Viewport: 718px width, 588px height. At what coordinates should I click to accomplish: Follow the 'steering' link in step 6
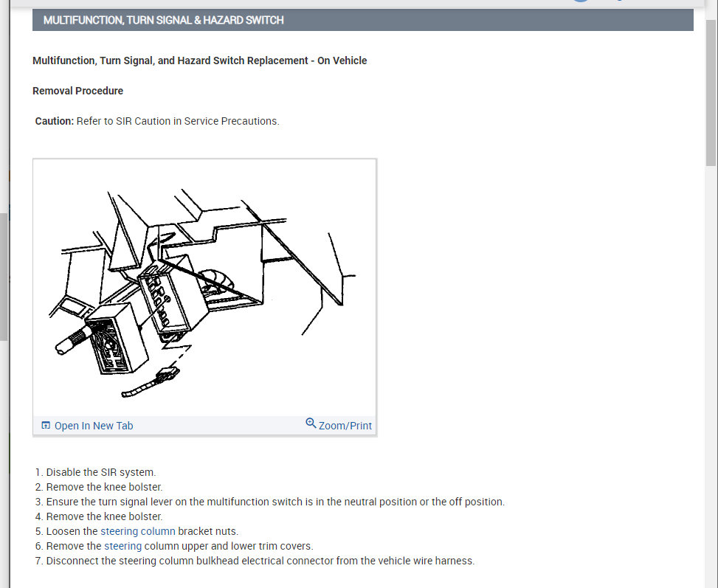(x=122, y=546)
